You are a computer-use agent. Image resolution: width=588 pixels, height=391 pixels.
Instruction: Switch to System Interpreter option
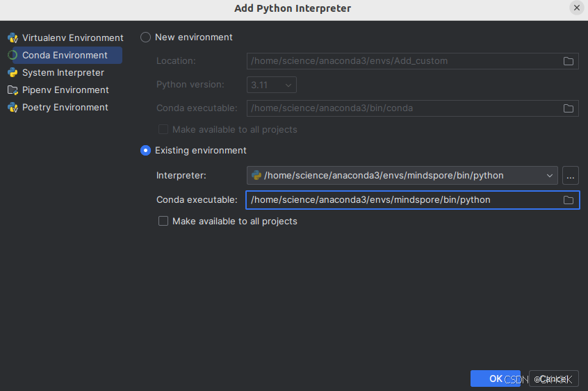63,72
